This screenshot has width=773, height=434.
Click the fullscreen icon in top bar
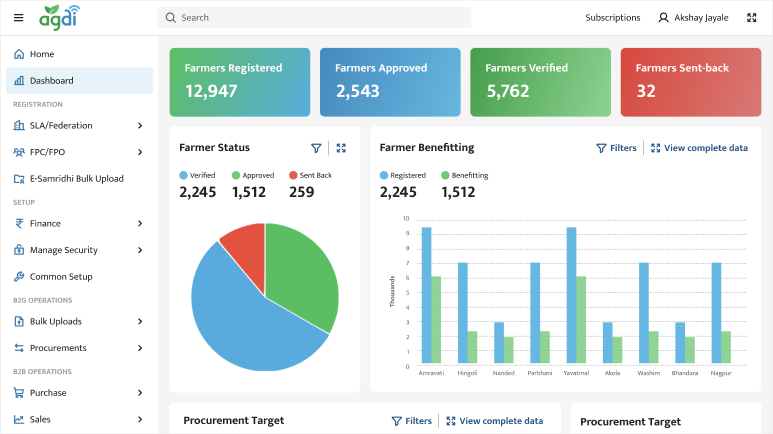pyautogui.click(x=751, y=17)
